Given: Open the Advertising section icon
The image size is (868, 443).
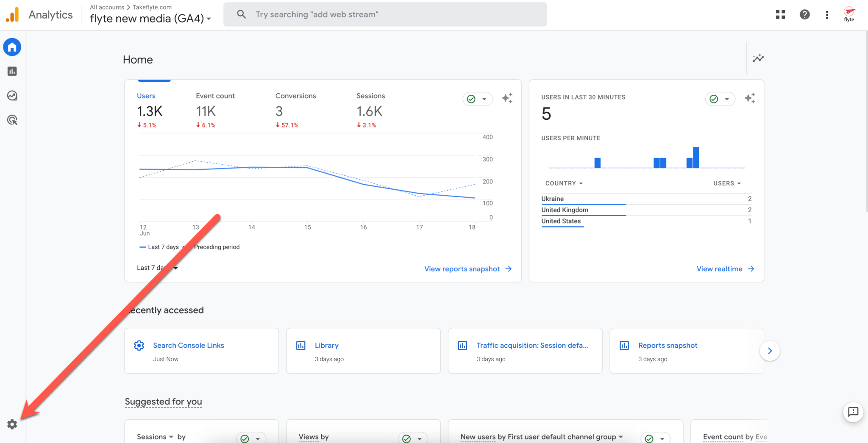Looking at the screenshot, I should (12, 120).
